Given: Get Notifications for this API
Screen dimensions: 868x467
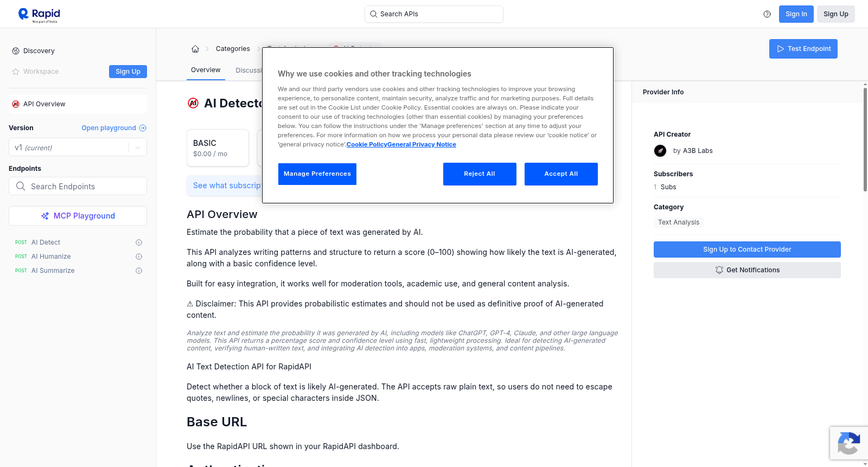Looking at the screenshot, I should coord(747,270).
